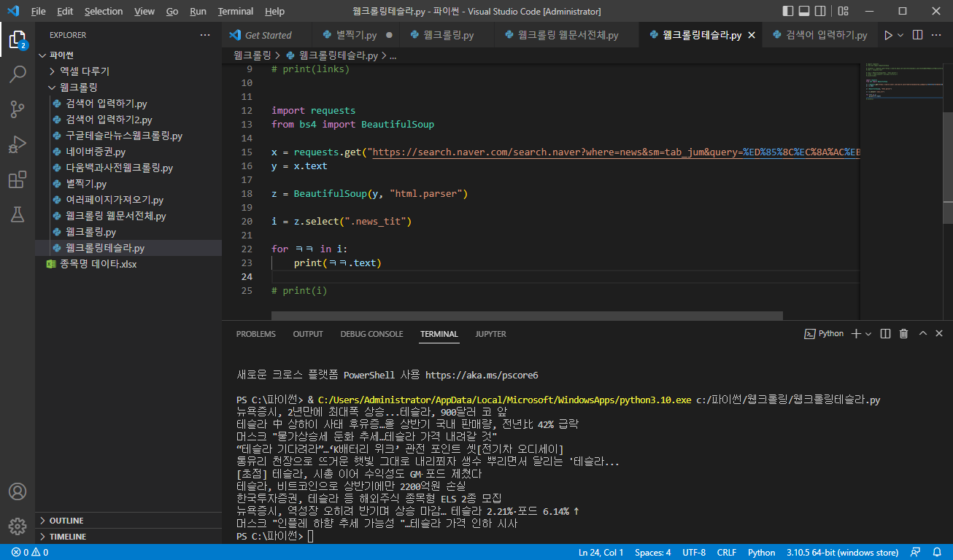
Task: Open the Run and Debug view
Action: pos(18,144)
